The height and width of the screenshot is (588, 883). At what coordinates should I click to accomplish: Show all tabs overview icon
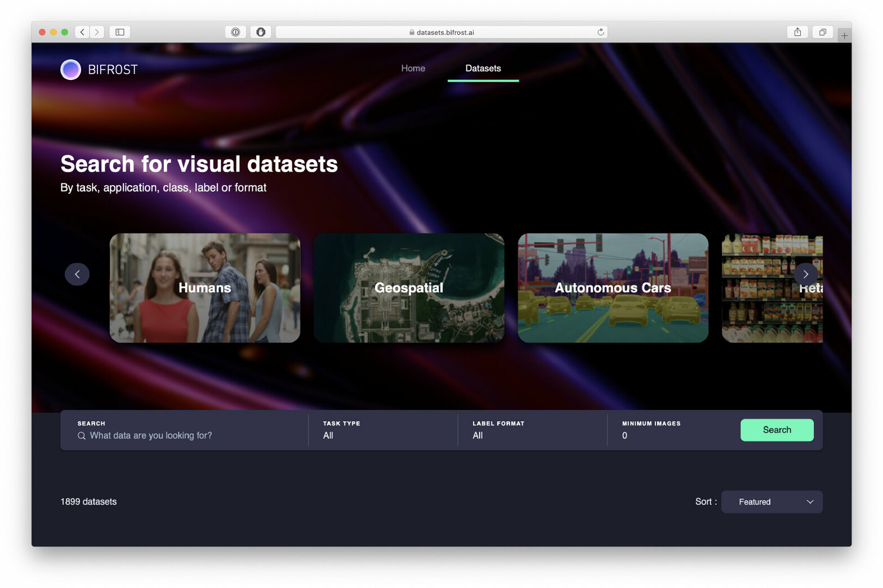[x=822, y=32]
